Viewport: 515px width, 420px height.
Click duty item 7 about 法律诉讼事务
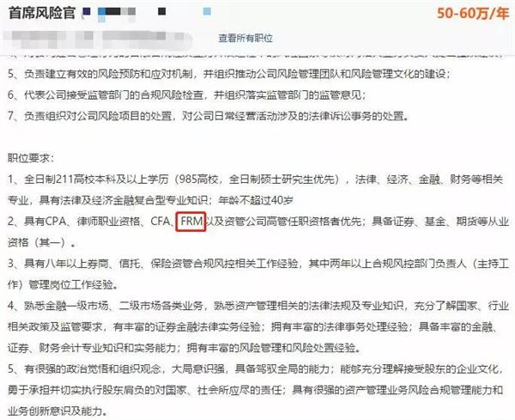click(x=209, y=116)
